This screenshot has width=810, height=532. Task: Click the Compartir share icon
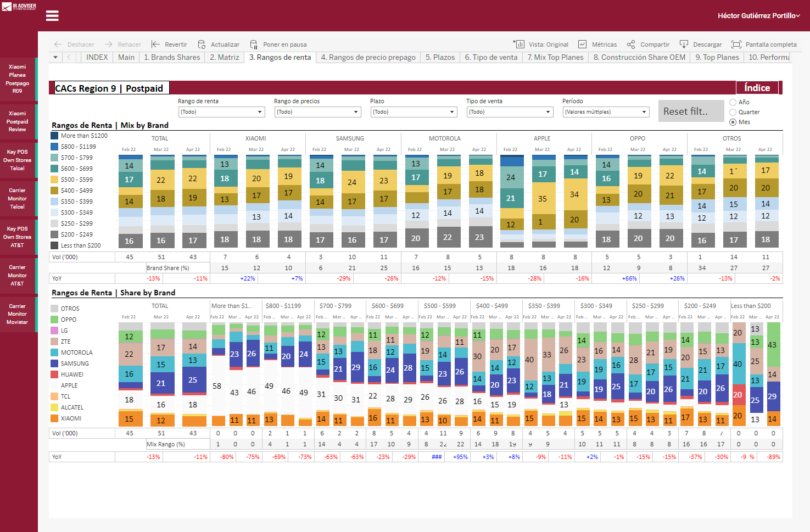[x=631, y=44]
